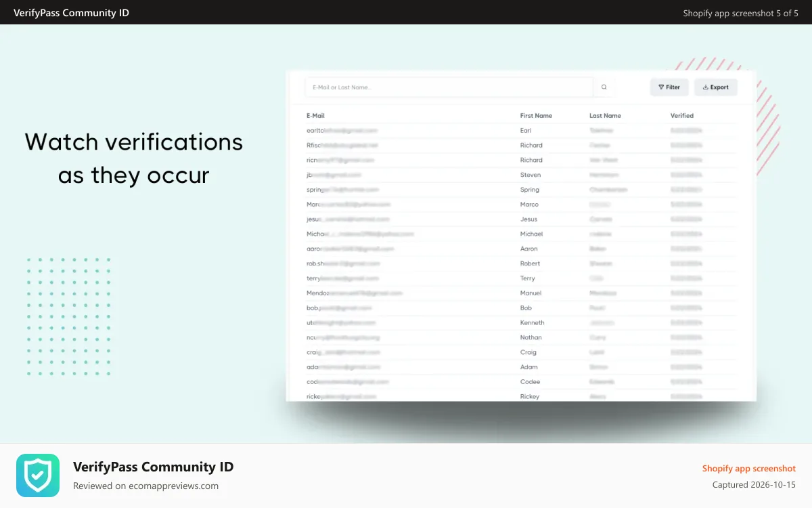This screenshot has height=508, width=812.
Task: Click the VerifyPass Community ID header title
Action: coord(71,13)
